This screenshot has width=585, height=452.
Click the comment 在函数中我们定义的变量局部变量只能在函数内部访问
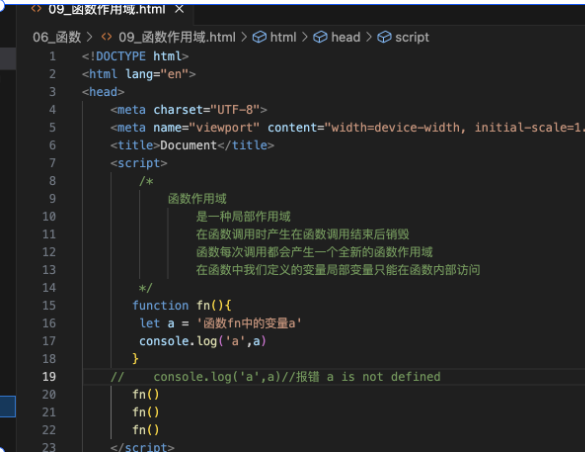(x=338, y=270)
